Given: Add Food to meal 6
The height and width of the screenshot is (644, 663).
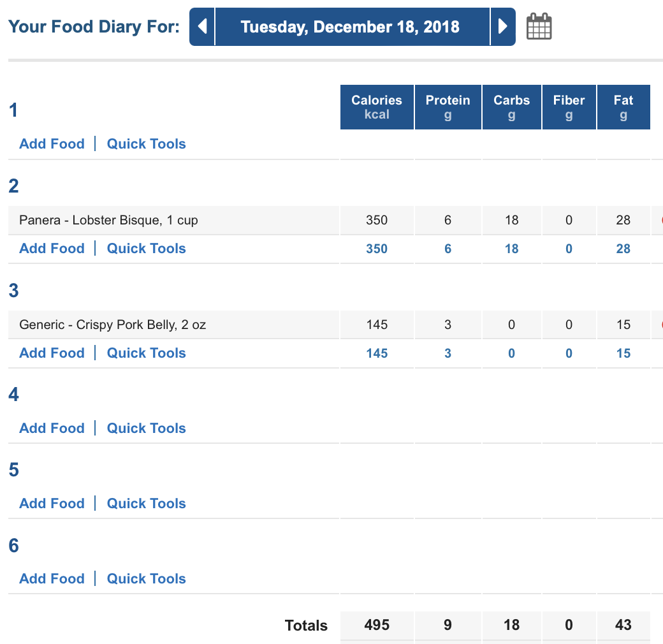Looking at the screenshot, I should [x=52, y=578].
